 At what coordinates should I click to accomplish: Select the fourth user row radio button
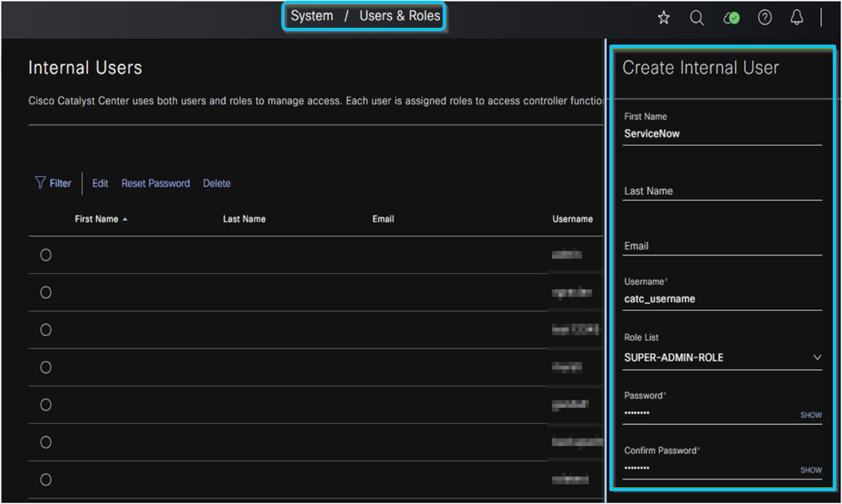[x=46, y=367]
